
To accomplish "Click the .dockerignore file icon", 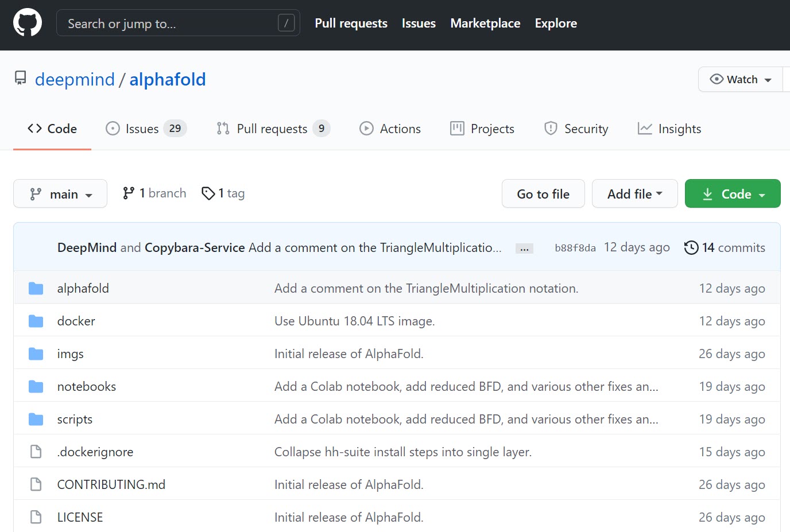I will click(x=36, y=452).
